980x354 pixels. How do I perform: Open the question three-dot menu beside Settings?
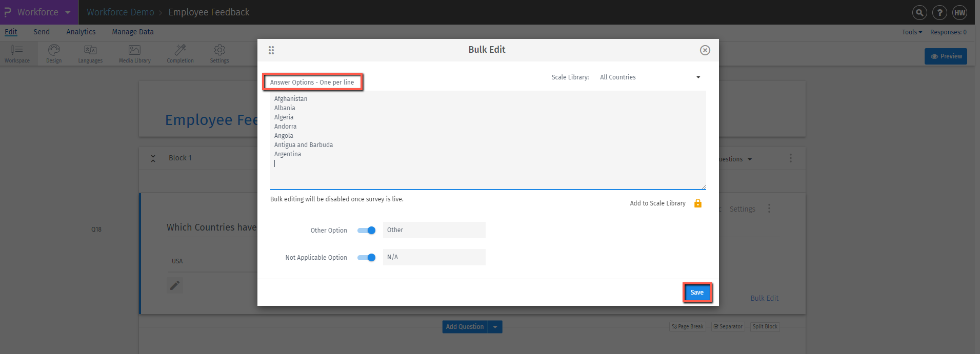pos(769,209)
